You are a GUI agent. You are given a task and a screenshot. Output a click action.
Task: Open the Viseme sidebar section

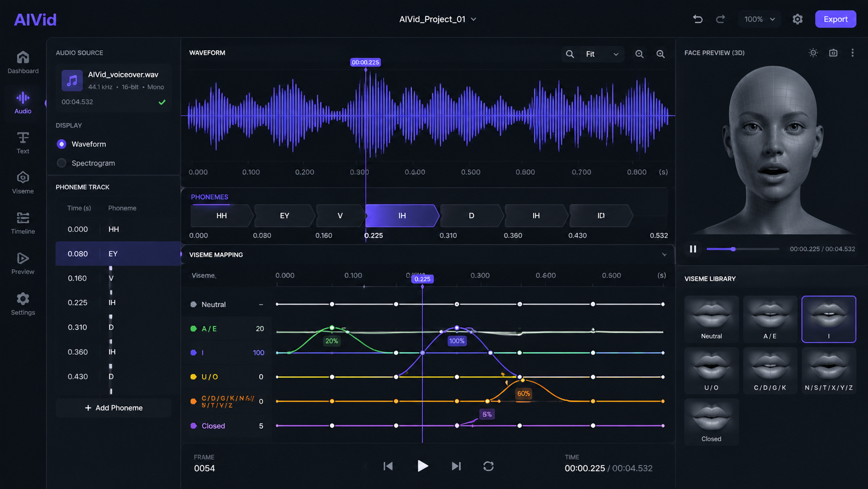(23, 183)
